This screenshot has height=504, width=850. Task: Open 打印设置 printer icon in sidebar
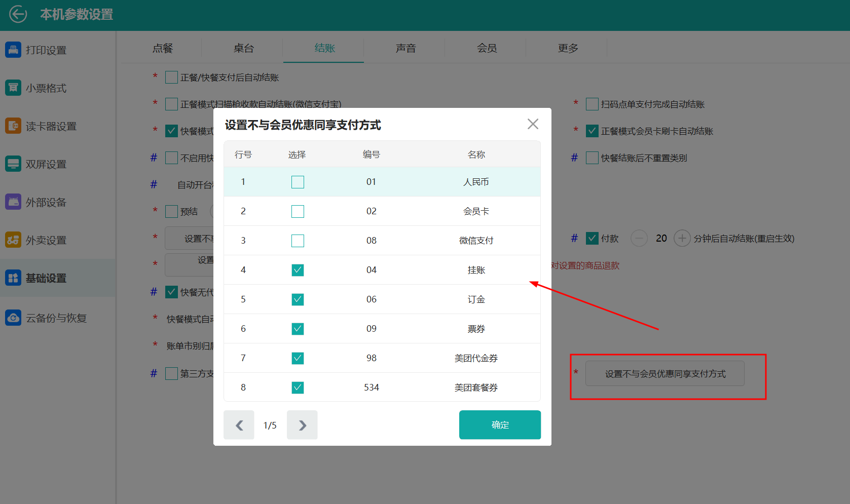pos(13,50)
